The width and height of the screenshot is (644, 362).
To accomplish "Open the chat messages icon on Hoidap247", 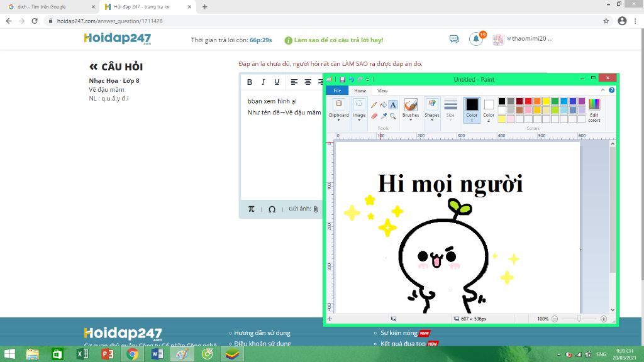I will click(x=454, y=39).
